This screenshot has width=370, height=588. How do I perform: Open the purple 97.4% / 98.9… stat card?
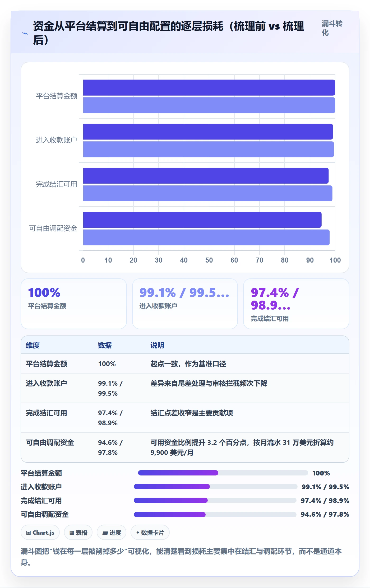(x=296, y=304)
